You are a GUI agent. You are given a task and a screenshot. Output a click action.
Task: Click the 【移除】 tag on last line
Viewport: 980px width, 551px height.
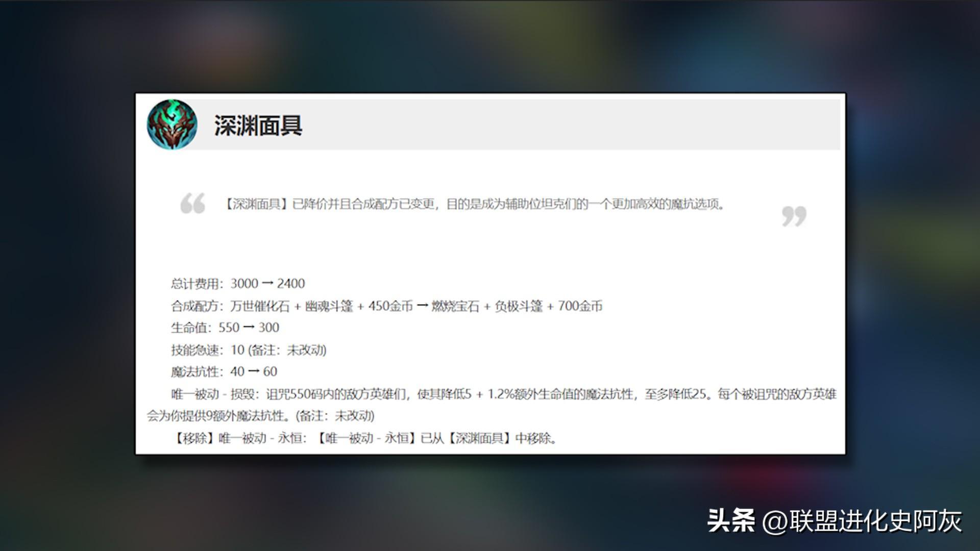pyautogui.click(x=194, y=438)
